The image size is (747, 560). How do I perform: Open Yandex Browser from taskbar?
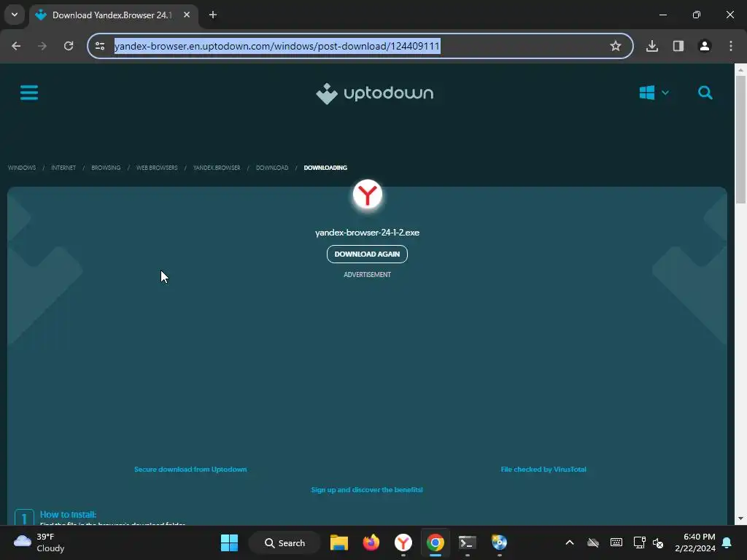403,542
